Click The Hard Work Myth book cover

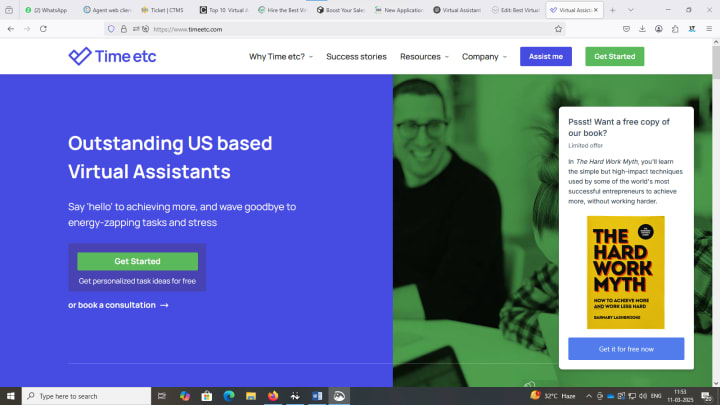coord(625,272)
